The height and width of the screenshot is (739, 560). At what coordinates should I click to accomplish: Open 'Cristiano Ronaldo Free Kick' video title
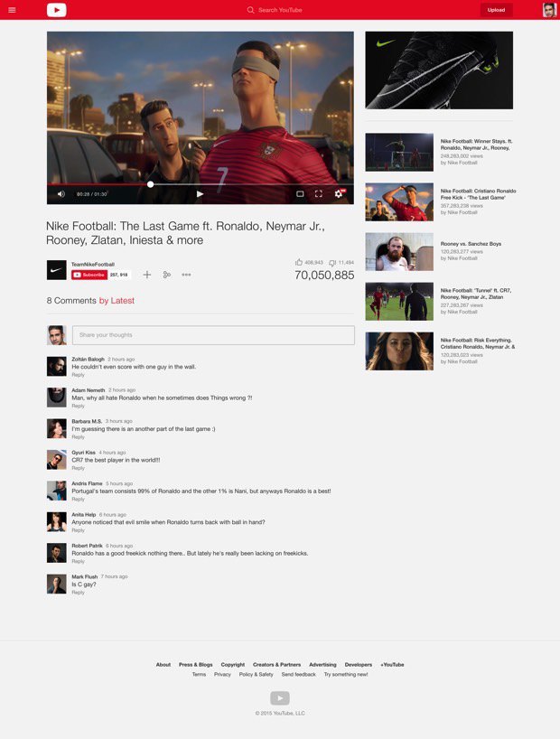pyautogui.click(x=478, y=194)
